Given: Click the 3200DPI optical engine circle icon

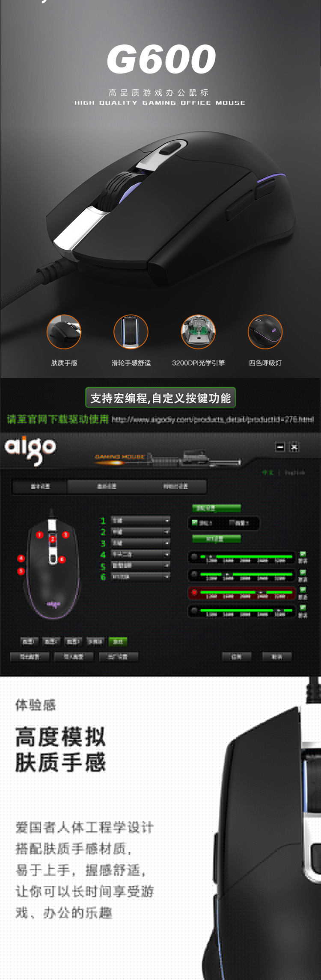Looking at the screenshot, I should [198, 332].
